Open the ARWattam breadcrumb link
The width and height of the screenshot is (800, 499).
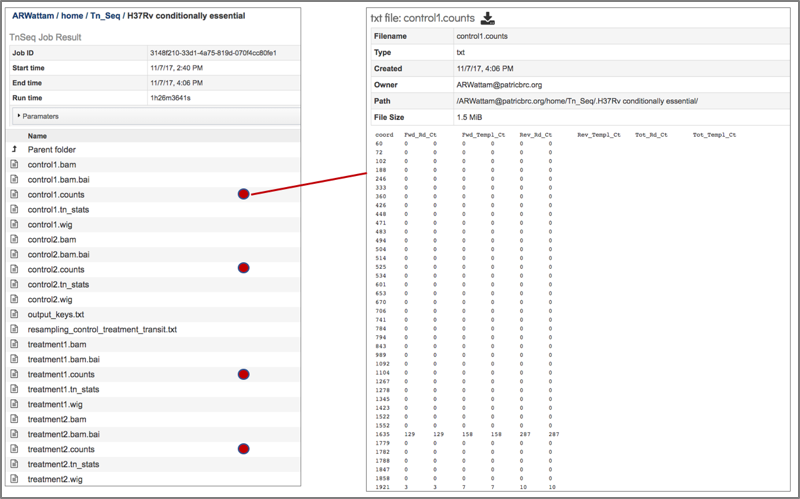tap(33, 16)
